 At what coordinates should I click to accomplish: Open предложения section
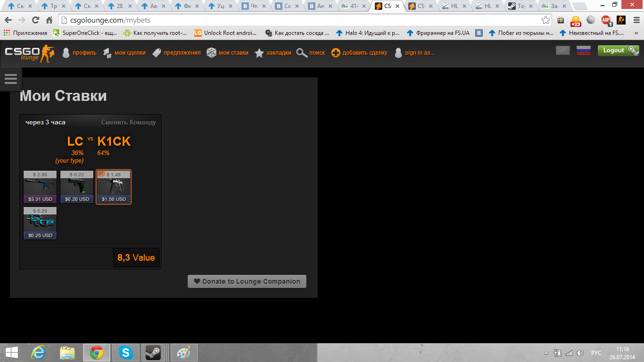pyautogui.click(x=177, y=53)
